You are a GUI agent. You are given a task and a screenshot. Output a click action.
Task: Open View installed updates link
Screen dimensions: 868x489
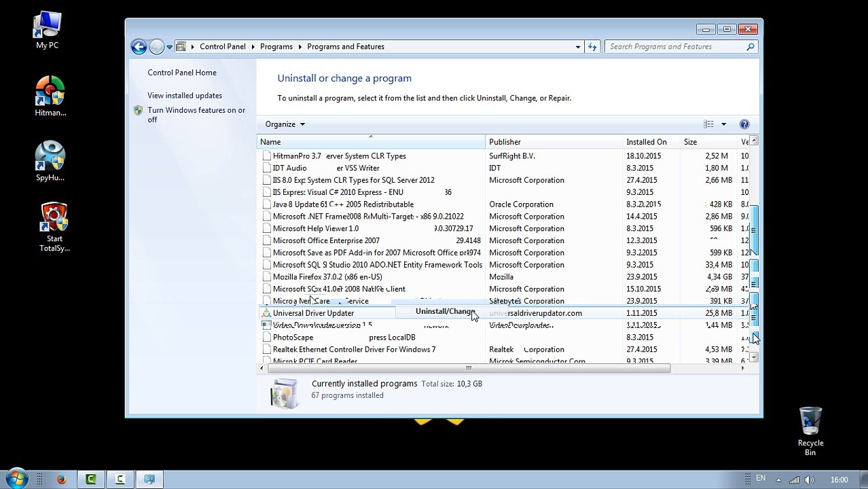click(185, 96)
